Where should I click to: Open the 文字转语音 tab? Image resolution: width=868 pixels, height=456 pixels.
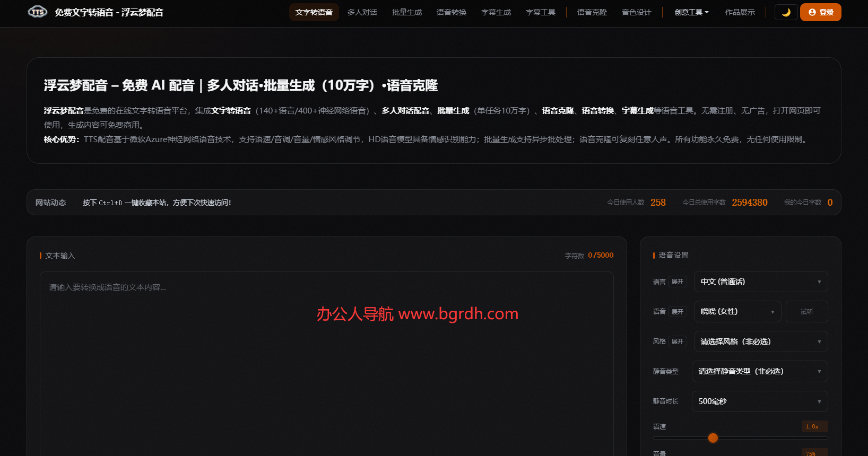[x=314, y=12]
